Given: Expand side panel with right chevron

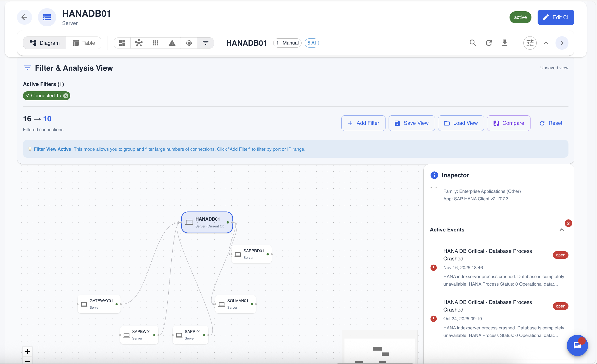Looking at the screenshot, I should point(562,43).
